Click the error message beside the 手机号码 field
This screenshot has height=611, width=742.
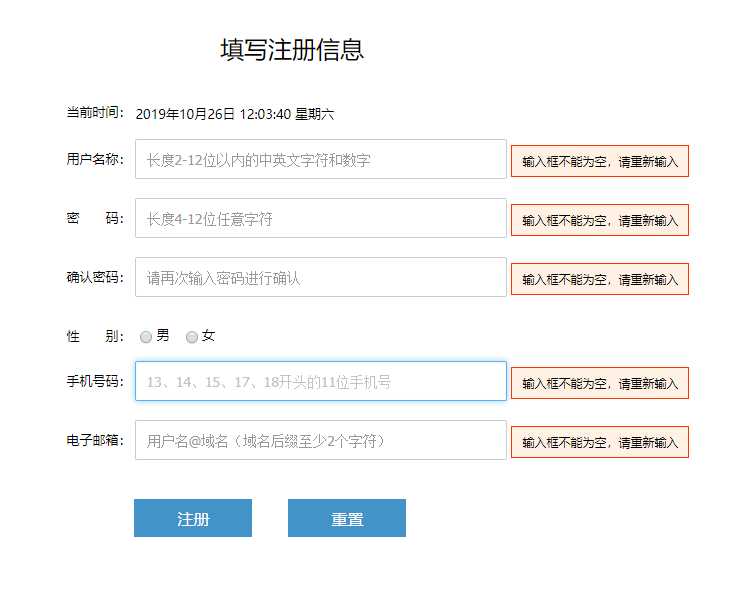pyautogui.click(x=599, y=383)
